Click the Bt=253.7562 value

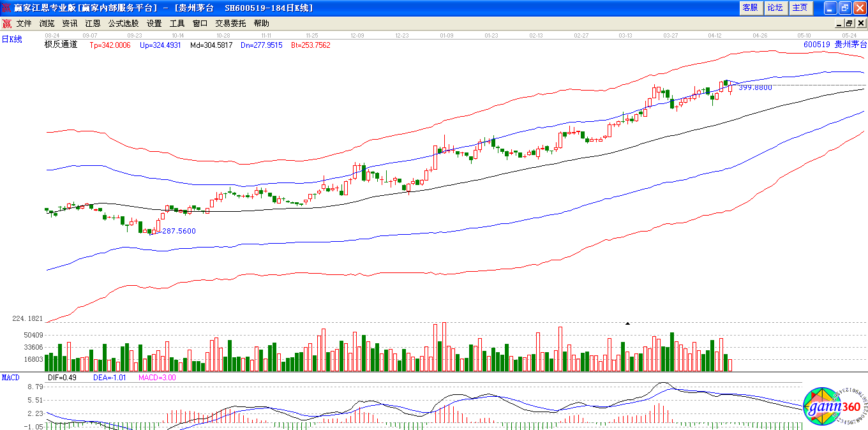[x=311, y=45]
